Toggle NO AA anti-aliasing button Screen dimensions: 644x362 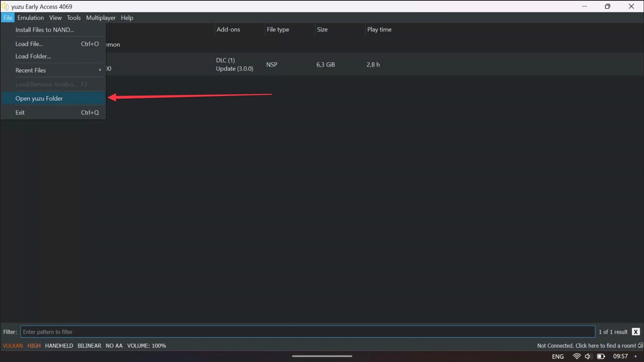click(114, 345)
